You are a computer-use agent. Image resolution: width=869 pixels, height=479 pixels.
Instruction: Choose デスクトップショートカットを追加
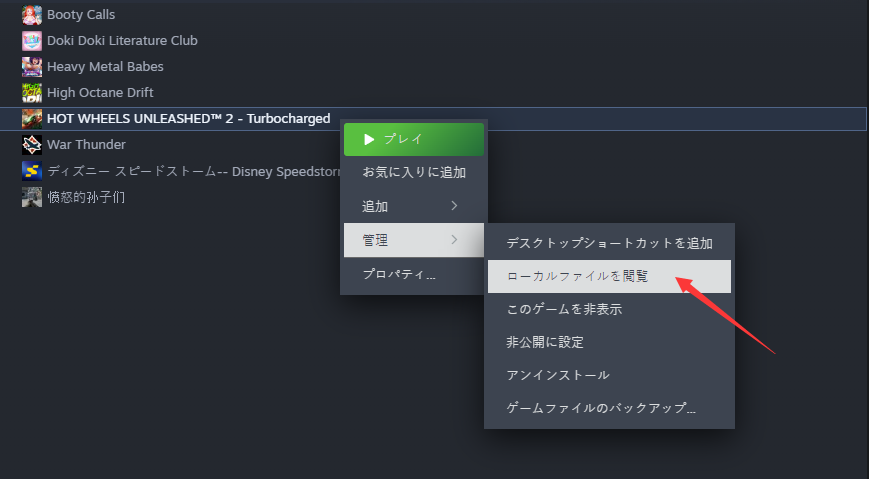point(610,243)
